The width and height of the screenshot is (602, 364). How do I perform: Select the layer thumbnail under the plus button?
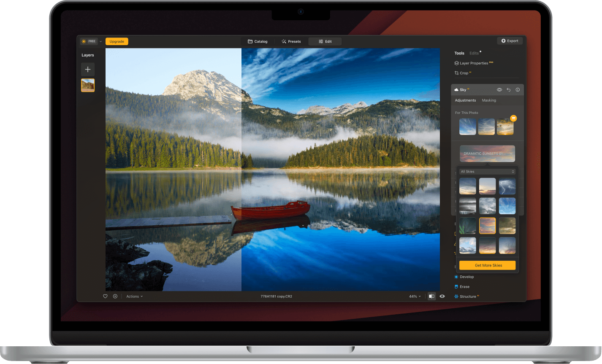(x=88, y=85)
